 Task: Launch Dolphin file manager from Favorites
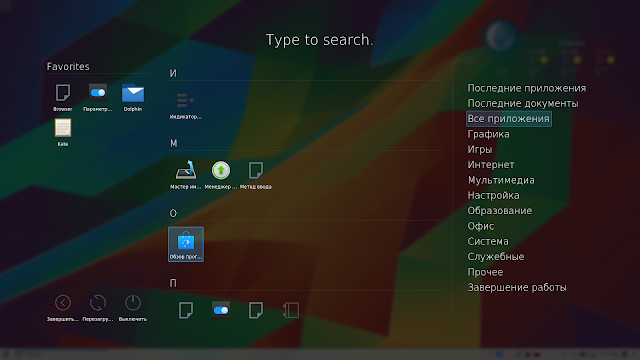point(133,97)
